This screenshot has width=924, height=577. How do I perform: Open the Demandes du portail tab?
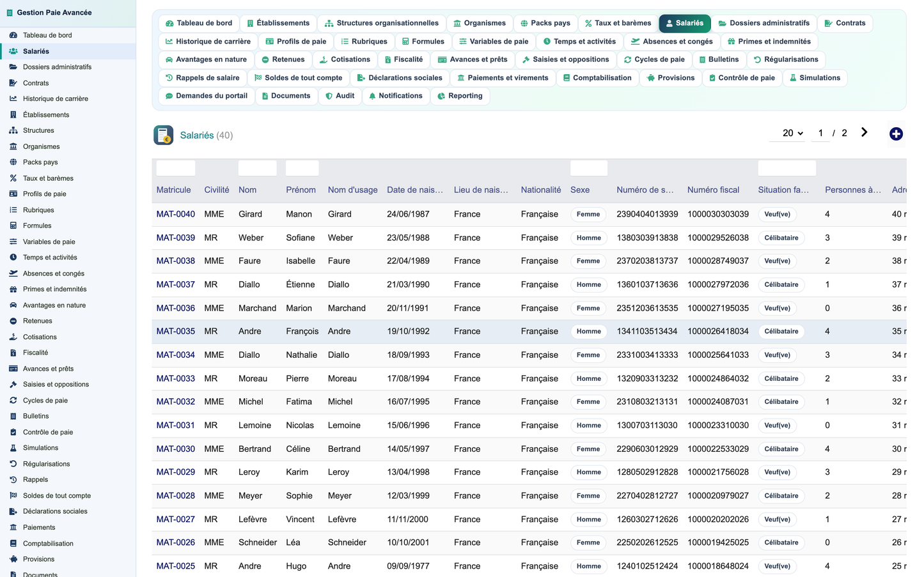(x=206, y=96)
